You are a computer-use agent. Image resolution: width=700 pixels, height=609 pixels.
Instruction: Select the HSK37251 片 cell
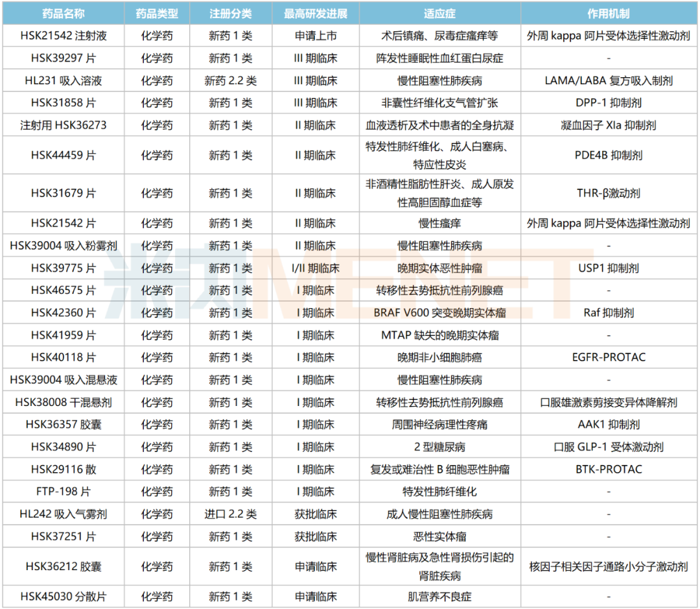pyautogui.click(x=64, y=536)
